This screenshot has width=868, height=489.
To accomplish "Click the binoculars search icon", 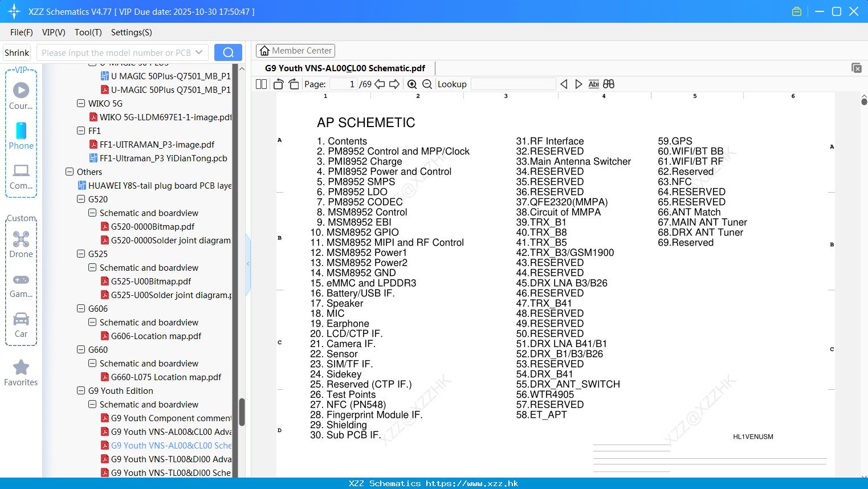I will 609,84.
